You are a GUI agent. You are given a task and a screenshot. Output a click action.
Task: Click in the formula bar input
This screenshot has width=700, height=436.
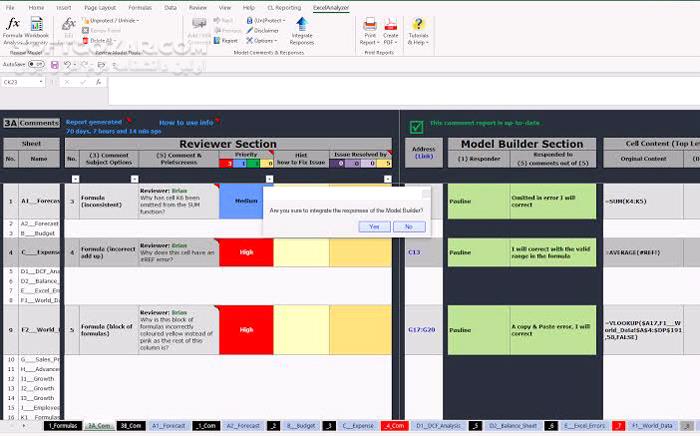(x=402, y=91)
